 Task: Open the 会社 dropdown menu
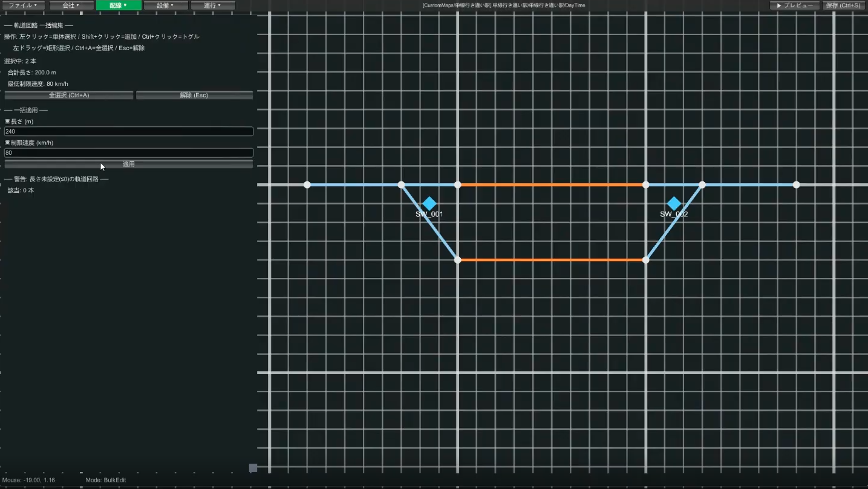coord(71,5)
